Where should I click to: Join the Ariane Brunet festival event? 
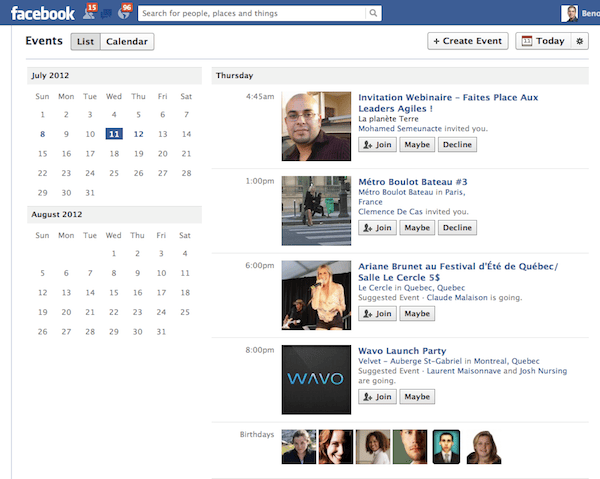(x=377, y=314)
